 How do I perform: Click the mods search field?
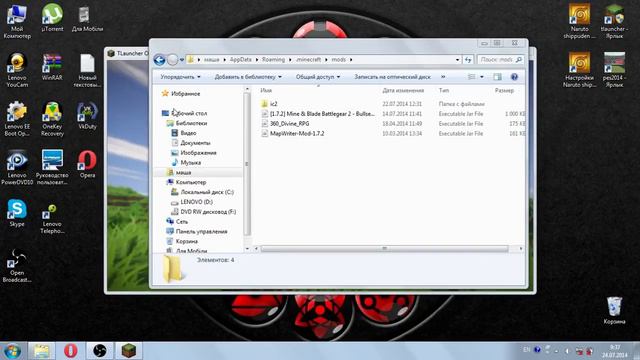click(500, 60)
